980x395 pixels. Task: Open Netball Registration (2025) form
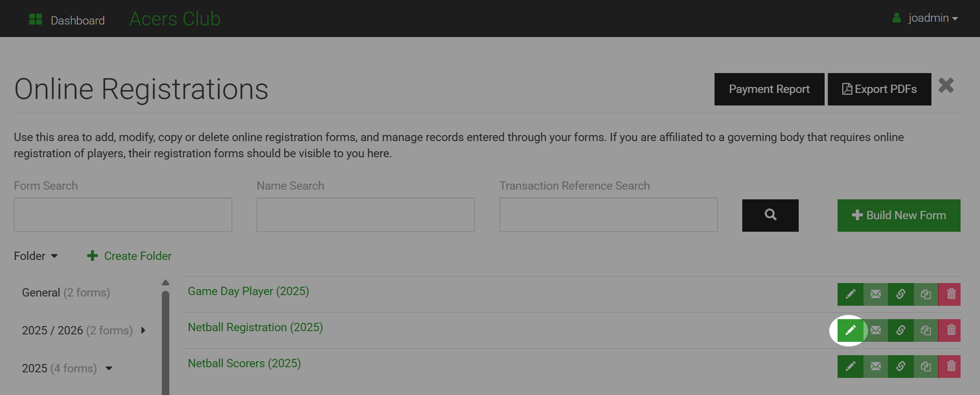pyautogui.click(x=255, y=327)
